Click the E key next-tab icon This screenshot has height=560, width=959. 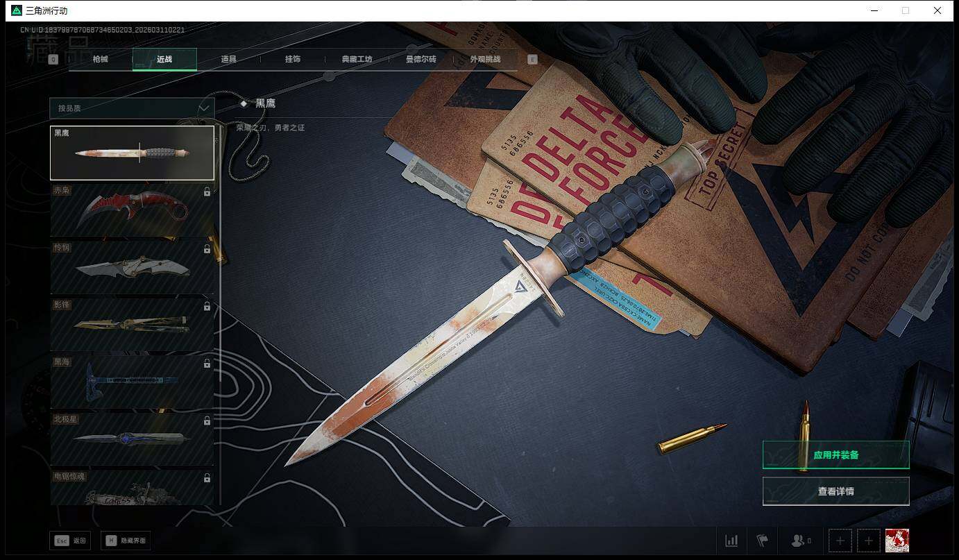pos(532,60)
